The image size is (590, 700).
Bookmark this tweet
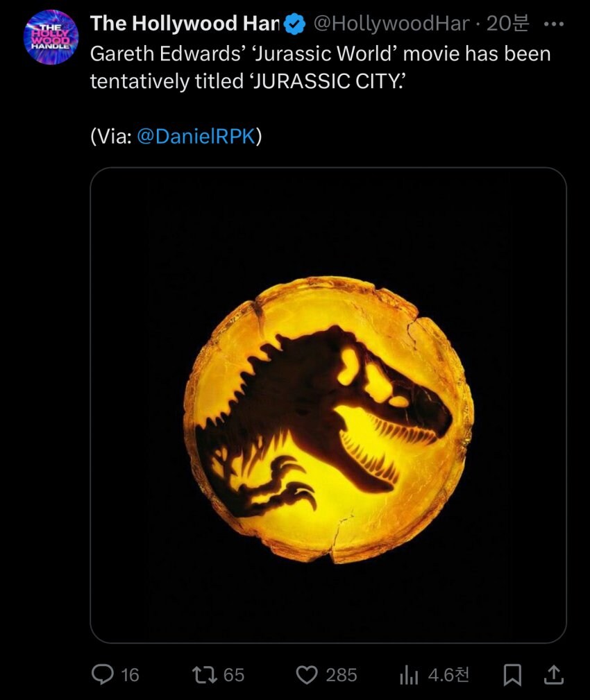[512, 675]
